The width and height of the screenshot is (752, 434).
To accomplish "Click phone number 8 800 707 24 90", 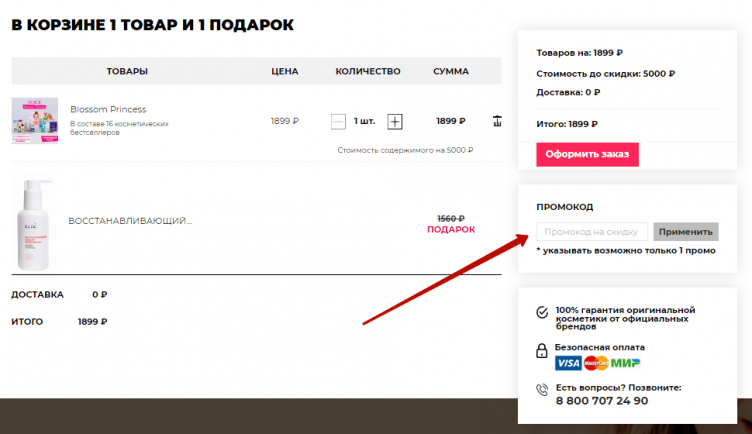I will click(602, 401).
